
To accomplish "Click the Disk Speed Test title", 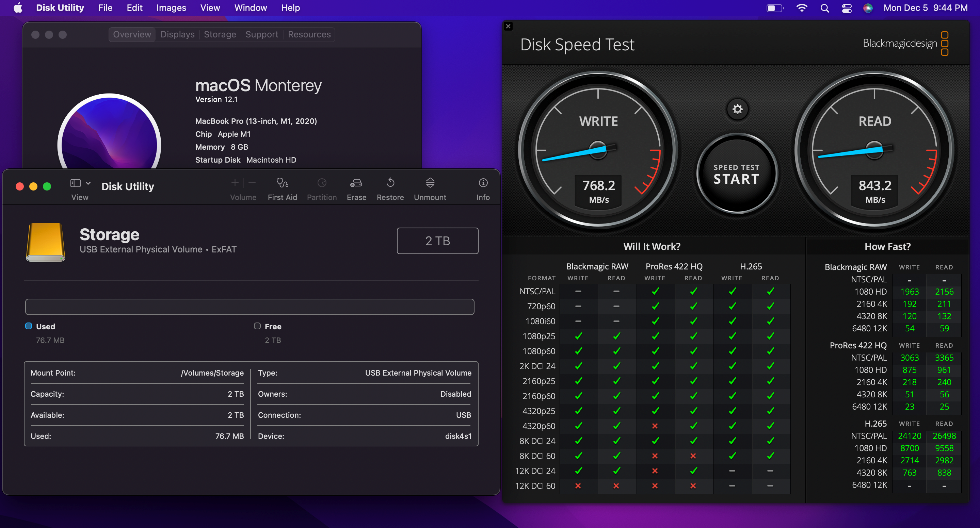I will pyautogui.click(x=577, y=45).
